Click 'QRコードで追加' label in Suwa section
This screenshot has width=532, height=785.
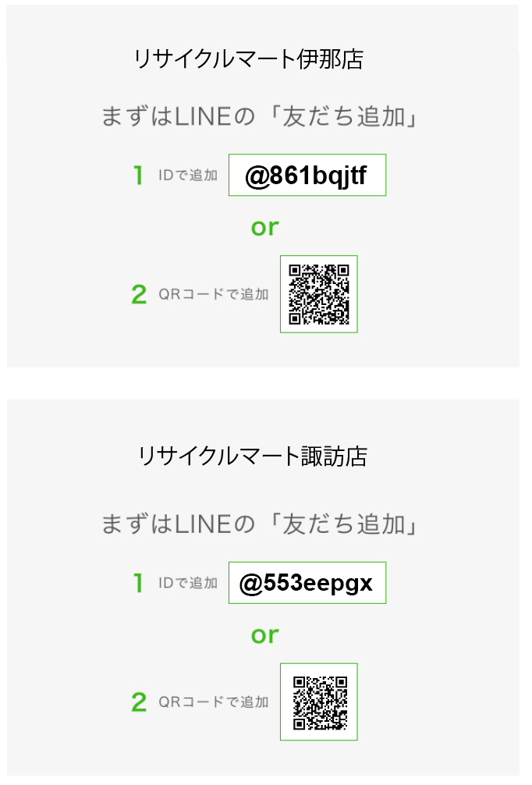(x=214, y=702)
